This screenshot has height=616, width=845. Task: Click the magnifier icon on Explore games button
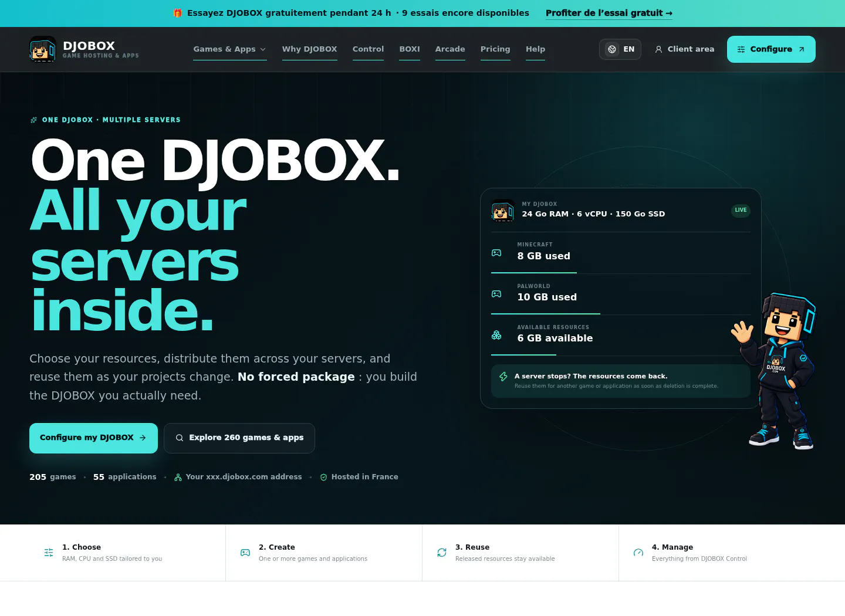tap(180, 438)
